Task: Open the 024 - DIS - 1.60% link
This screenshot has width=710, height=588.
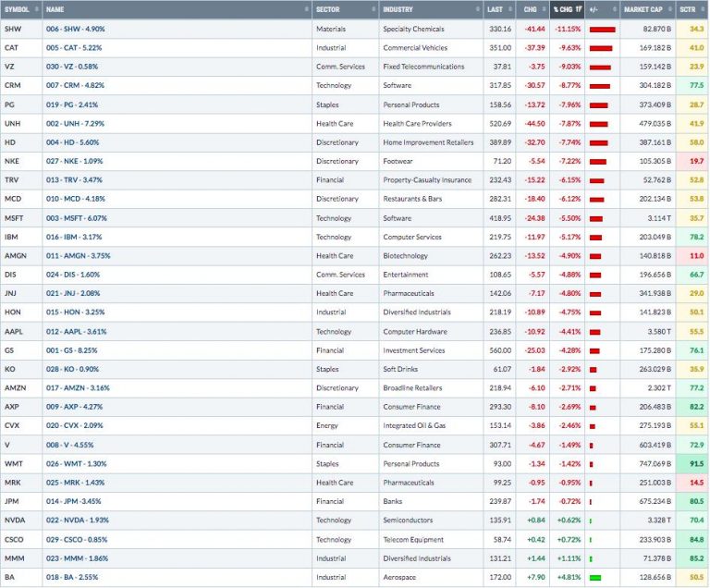Action: click(x=73, y=275)
